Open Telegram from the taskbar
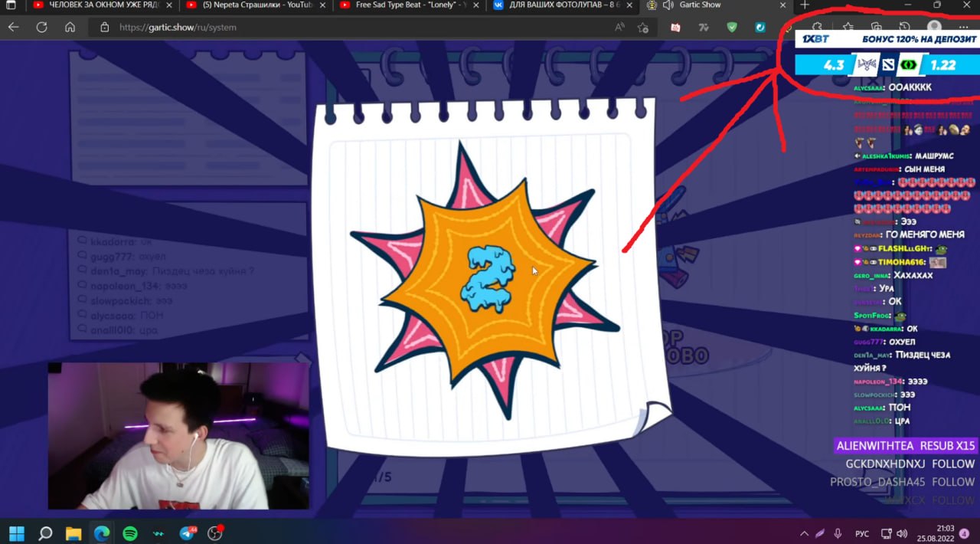The image size is (980, 544). tap(187, 533)
